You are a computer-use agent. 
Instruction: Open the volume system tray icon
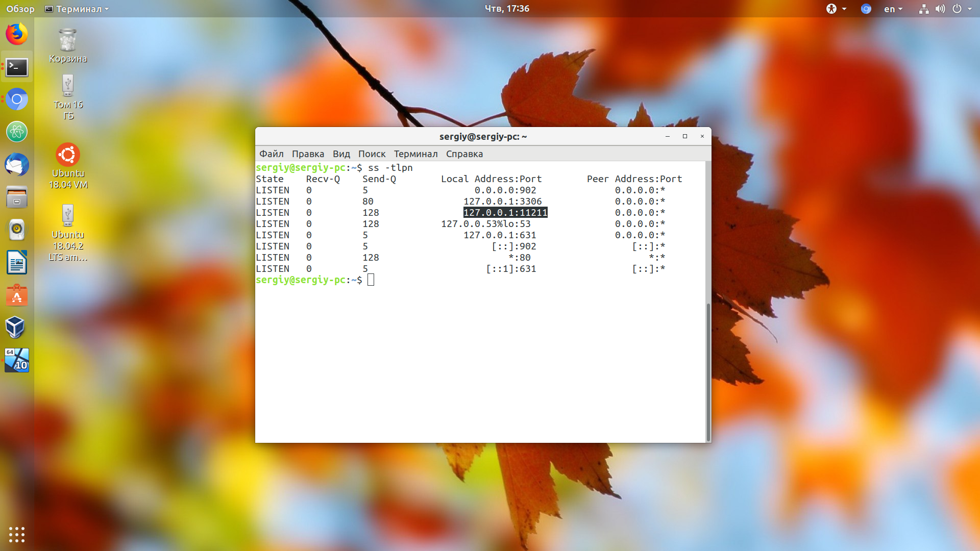pos(940,9)
